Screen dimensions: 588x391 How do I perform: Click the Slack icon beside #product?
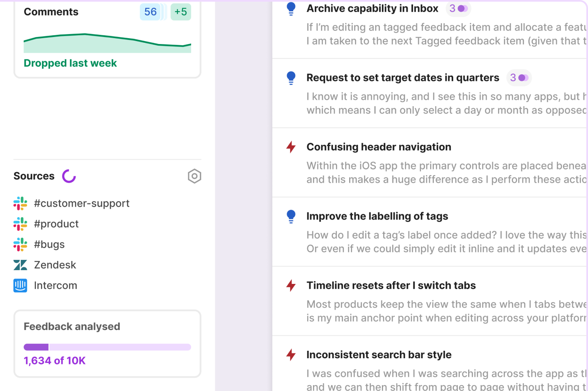tap(20, 224)
